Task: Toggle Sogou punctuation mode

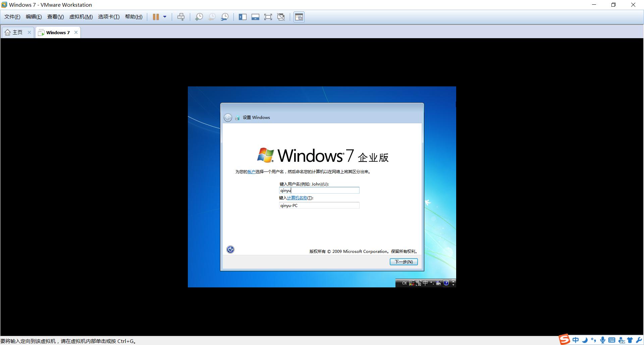Action: click(594, 340)
